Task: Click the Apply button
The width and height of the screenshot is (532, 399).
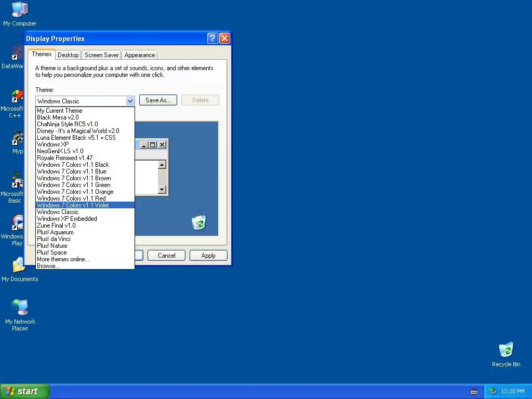Action: [208, 256]
